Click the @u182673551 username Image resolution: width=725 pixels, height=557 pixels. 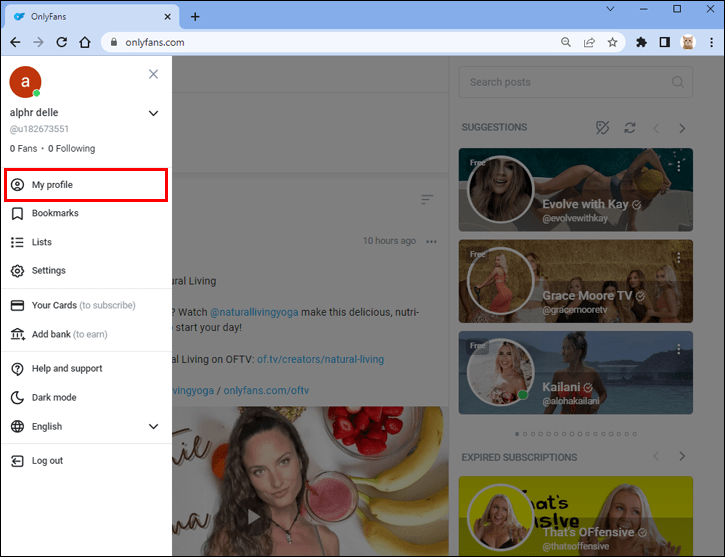tap(39, 129)
